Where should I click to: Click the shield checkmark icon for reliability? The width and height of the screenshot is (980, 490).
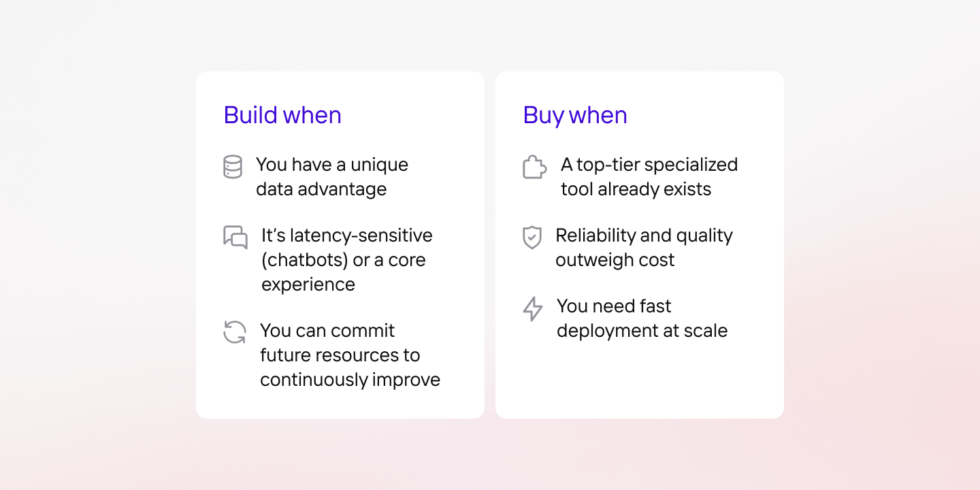pos(532,238)
